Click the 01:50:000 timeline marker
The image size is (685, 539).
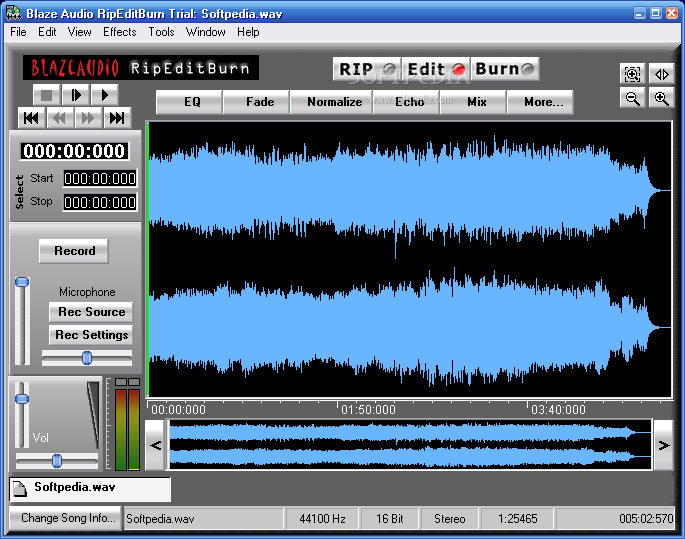coord(368,410)
